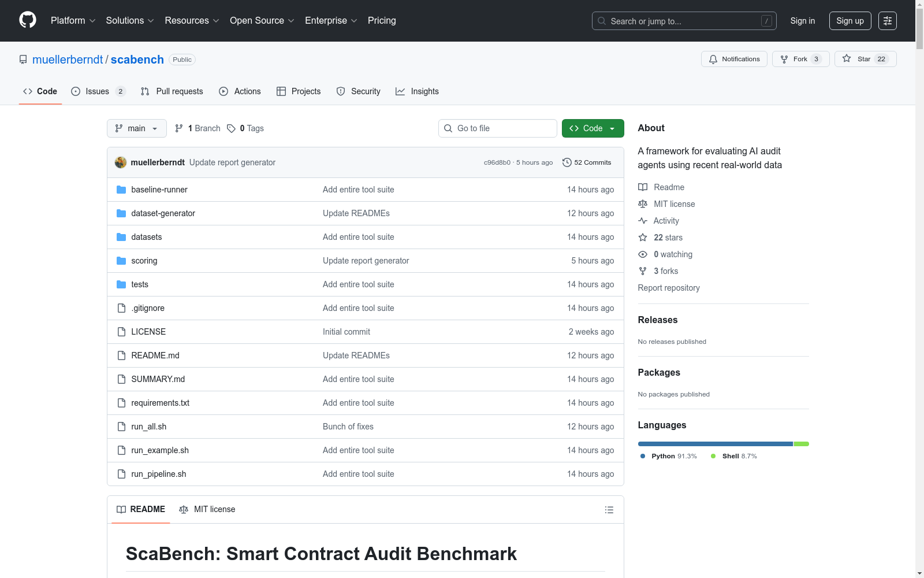924x578 pixels.
Task: Open the GitHub home logo
Action: (27, 20)
